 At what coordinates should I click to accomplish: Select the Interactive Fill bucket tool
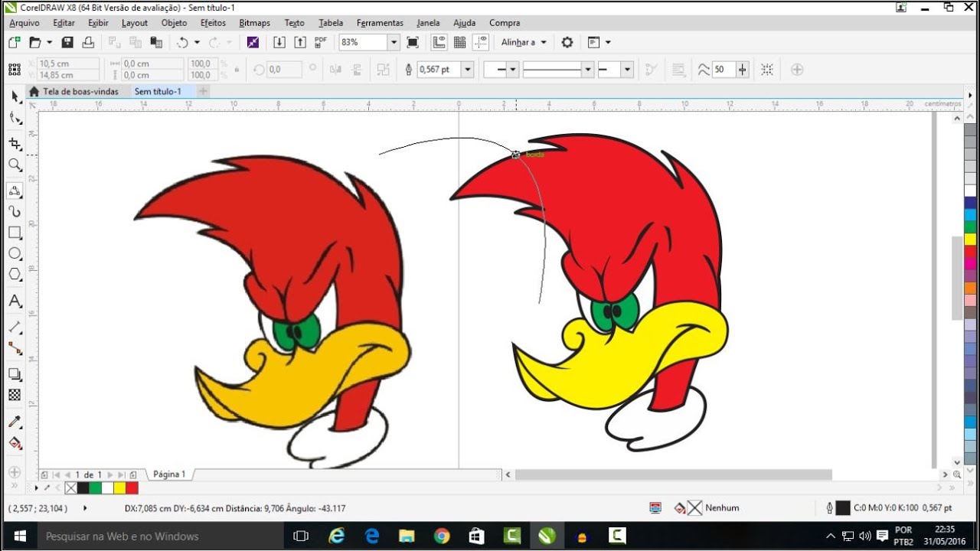[15, 443]
